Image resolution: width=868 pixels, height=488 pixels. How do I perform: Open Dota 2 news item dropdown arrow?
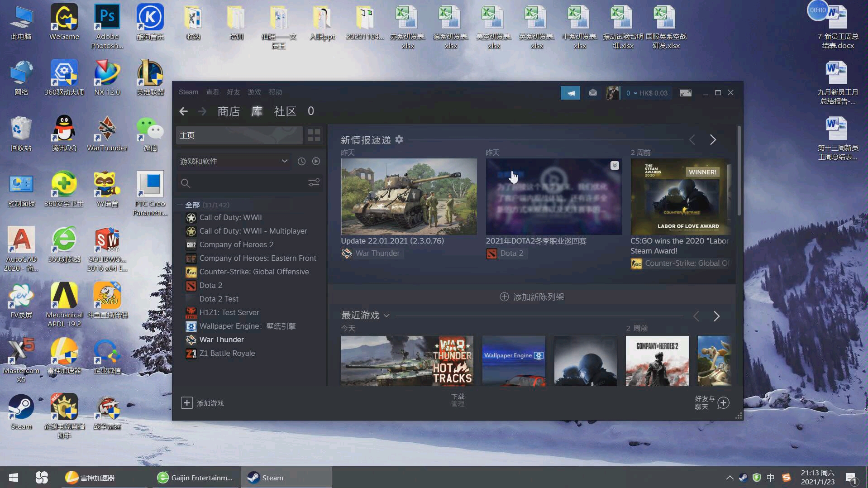(x=615, y=165)
